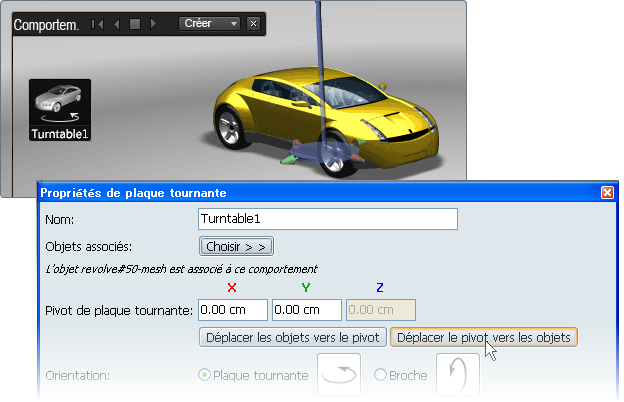This screenshot has height=402, width=624.
Task: Step back with the previous playback arrow
Action: (117, 24)
